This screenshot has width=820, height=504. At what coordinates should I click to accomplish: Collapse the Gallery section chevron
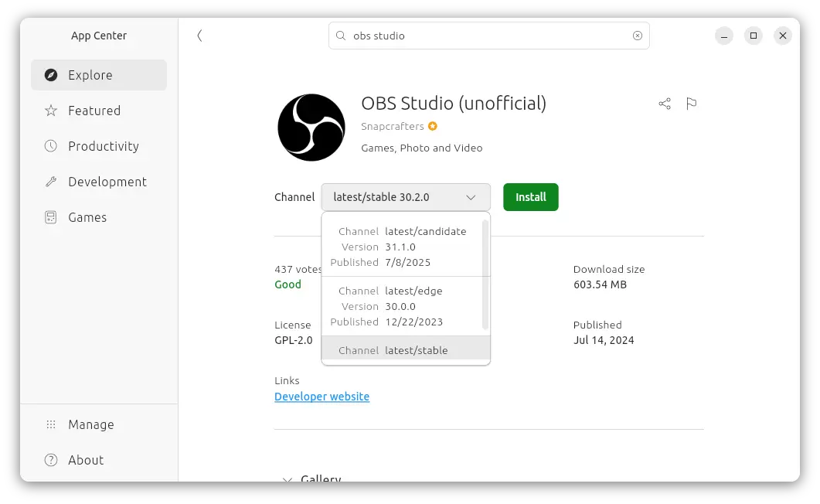coord(287,479)
